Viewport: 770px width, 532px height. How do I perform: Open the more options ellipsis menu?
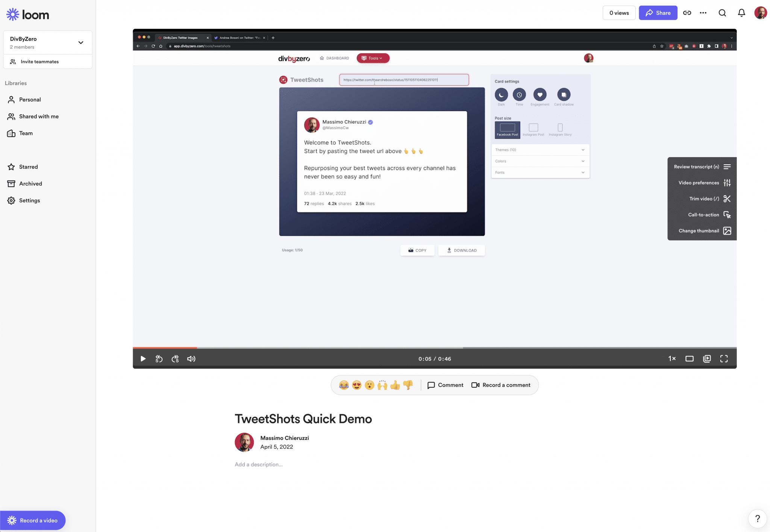[x=703, y=13]
